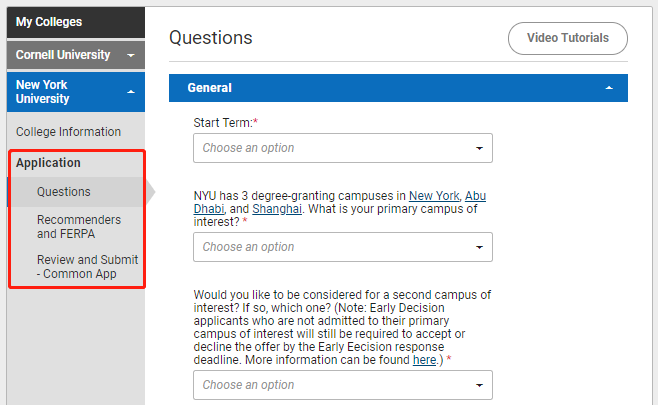The image size is (658, 405).
Task: Expand the Cornell University sidebar entry
Action: tap(76, 55)
